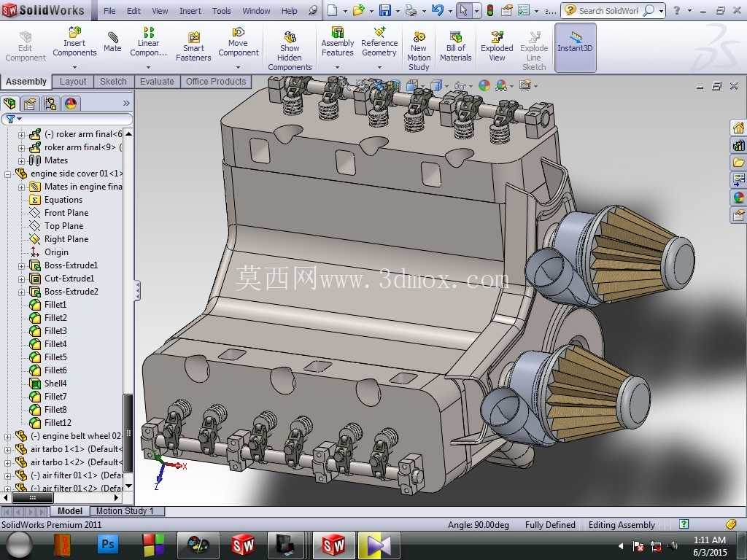Viewport: 747px width, 560px height.
Task: Click the Select cursor tool
Action: (x=463, y=10)
